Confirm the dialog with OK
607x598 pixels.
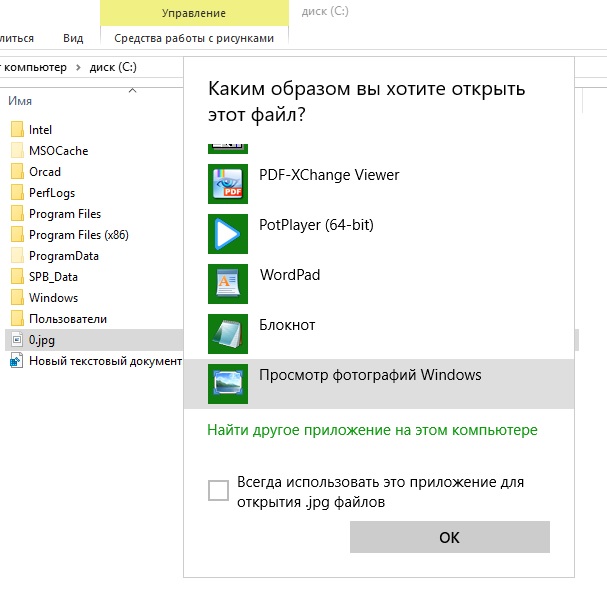[449, 537]
